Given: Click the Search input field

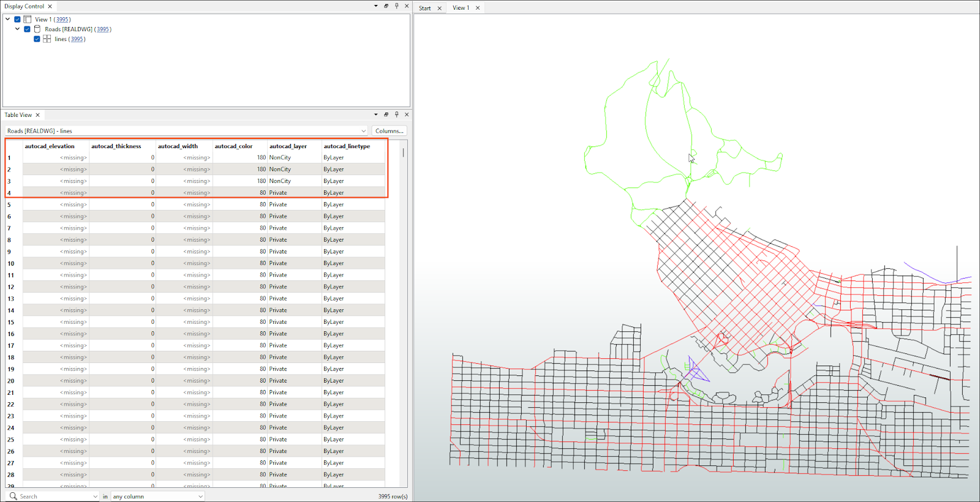Looking at the screenshot, I should (x=55, y=496).
